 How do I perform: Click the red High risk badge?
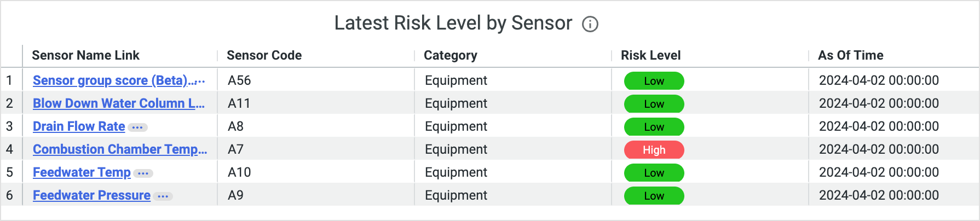point(654,150)
